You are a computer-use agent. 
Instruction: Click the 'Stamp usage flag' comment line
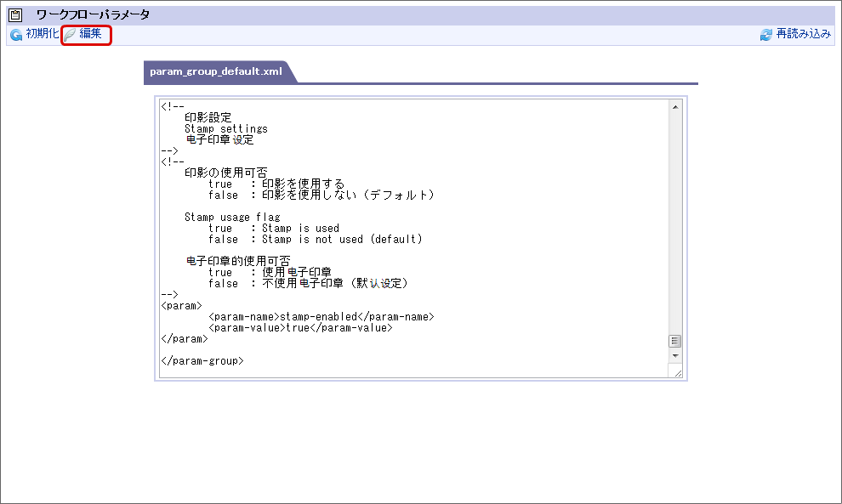click(x=231, y=218)
